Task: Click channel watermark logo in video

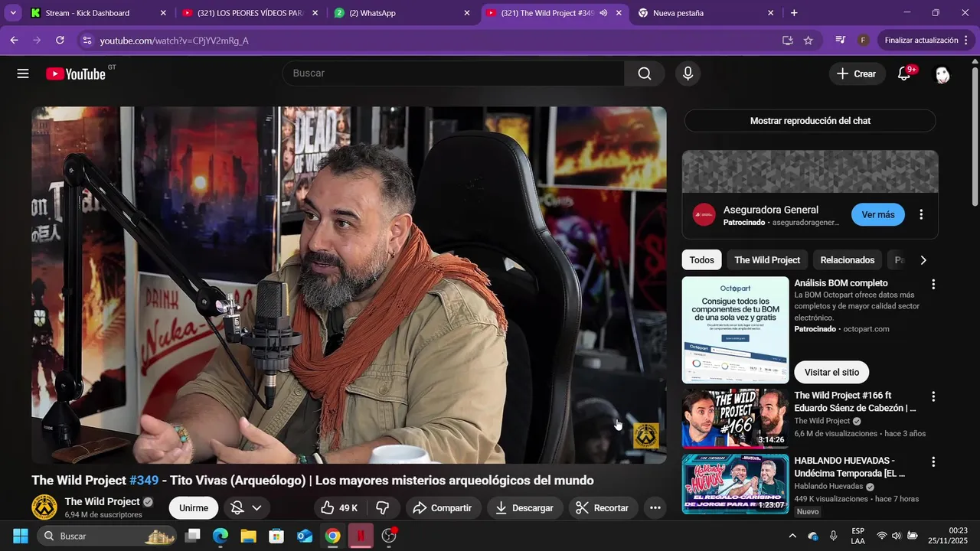Action: [x=645, y=435]
